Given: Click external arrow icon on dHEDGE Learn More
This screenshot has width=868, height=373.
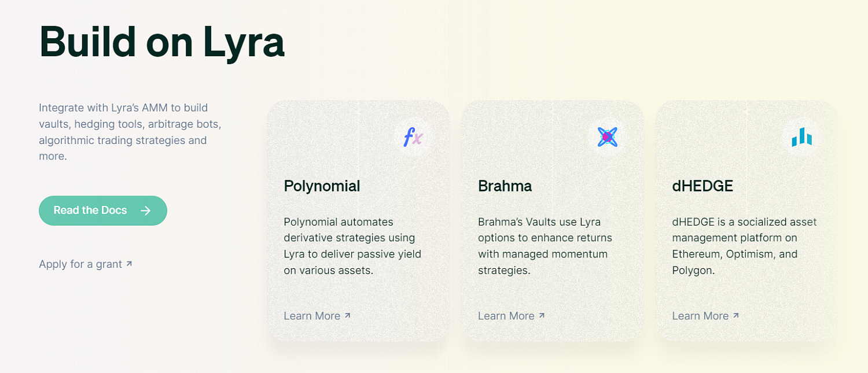Looking at the screenshot, I should 735,315.
